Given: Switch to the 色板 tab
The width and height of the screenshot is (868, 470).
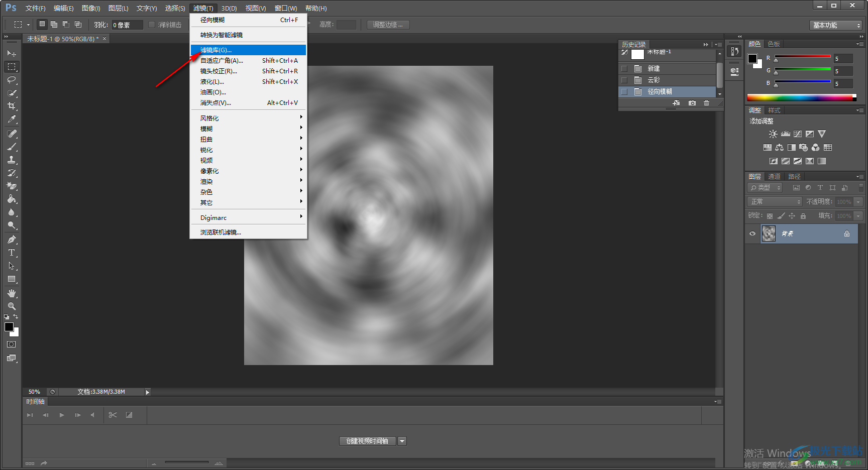Looking at the screenshot, I should [x=774, y=44].
